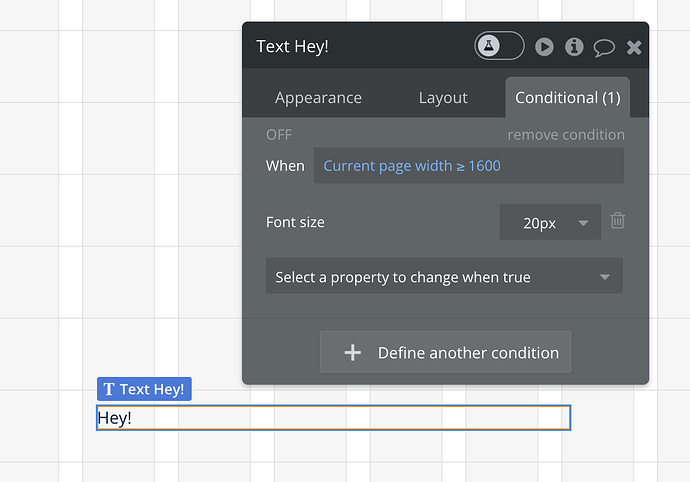Open the Layout tab
Image resolution: width=690 pixels, height=482 pixels.
(443, 97)
